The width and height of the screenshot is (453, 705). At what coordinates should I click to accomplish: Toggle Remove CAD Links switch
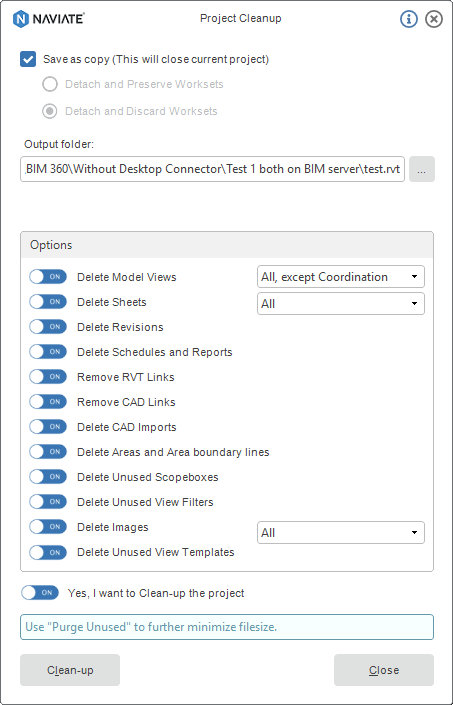(48, 402)
